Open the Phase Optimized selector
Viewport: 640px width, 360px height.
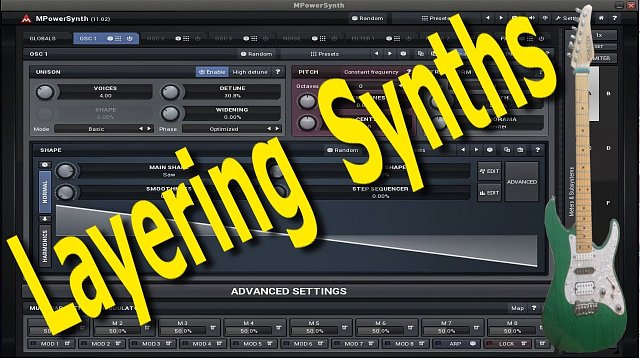[224, 129]
